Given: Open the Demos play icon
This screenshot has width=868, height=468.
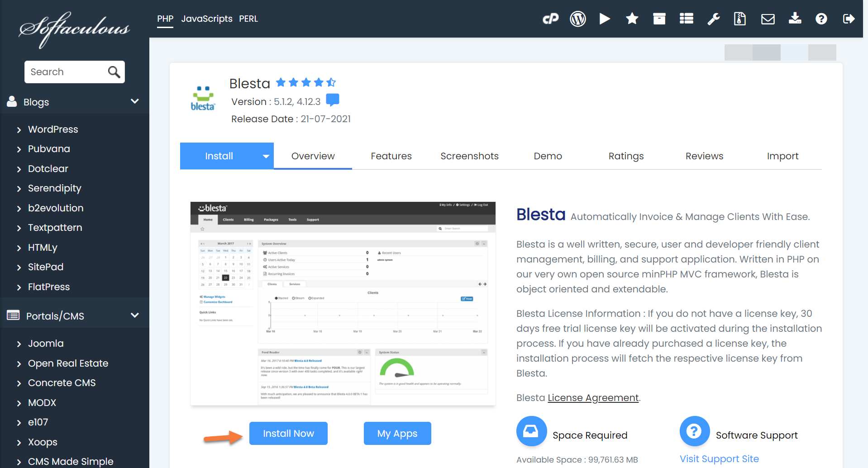Looking at the screenshot, I should (x=605, y=19).
